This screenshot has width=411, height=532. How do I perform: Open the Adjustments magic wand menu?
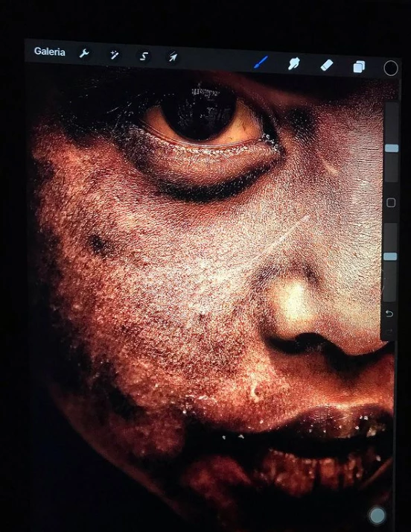pos(114,54)
